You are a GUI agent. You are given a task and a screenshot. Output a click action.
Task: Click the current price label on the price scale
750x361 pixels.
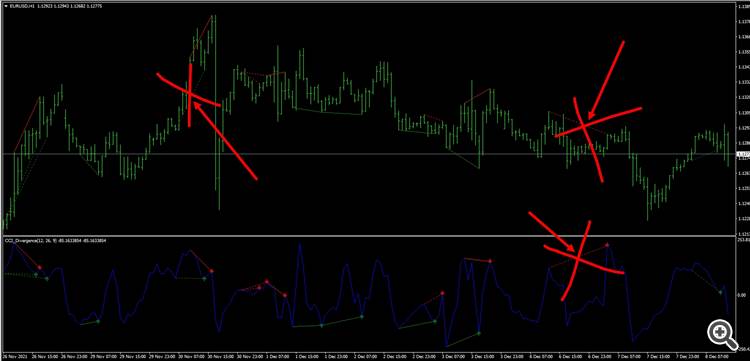click(x=743, y=153)
